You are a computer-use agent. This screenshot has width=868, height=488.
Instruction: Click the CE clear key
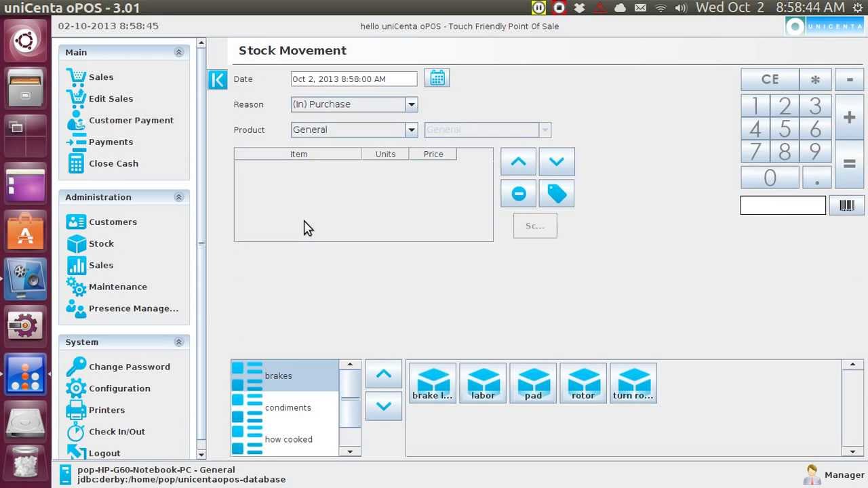click(x=770, y=79)
